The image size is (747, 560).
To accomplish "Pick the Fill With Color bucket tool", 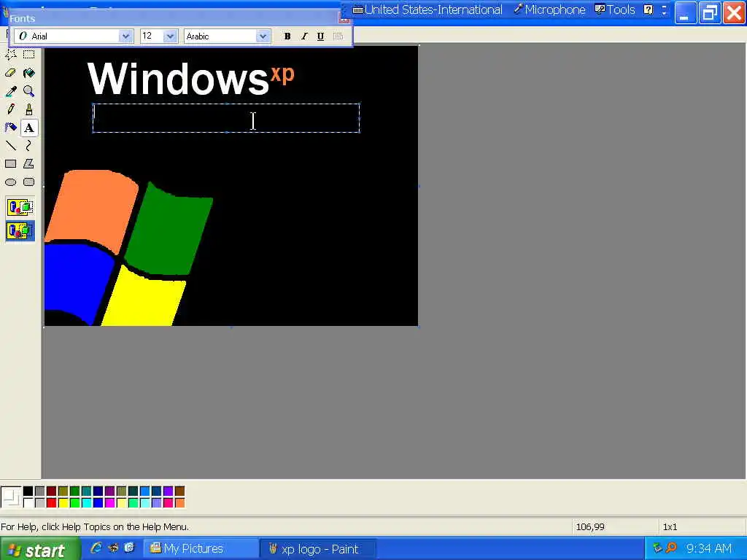I will [29, 73].
